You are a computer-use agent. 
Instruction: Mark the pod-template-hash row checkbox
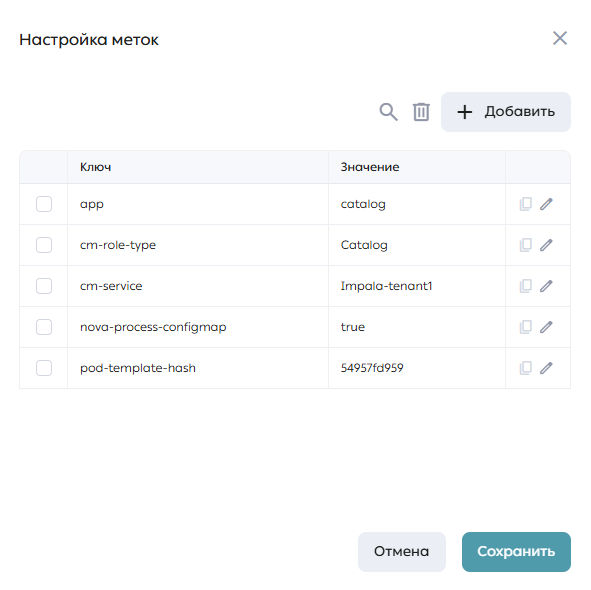44,368
